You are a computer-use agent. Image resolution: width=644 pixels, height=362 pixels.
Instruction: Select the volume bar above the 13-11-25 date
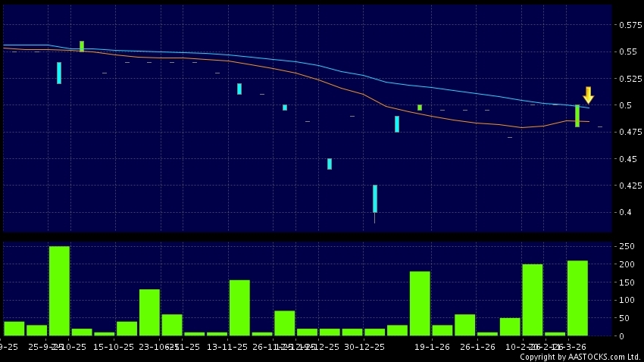(x=239, y=307)
